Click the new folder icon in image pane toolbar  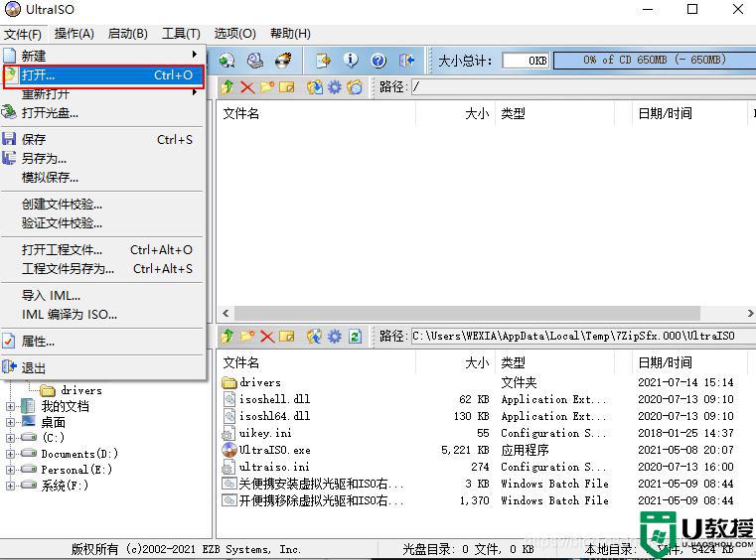(267, 87)
